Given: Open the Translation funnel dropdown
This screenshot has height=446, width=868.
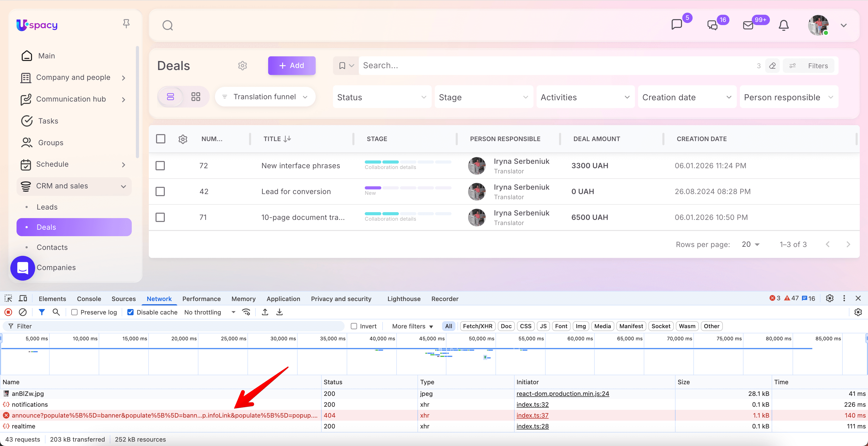Looking at the screenshot, I should 265,97.
